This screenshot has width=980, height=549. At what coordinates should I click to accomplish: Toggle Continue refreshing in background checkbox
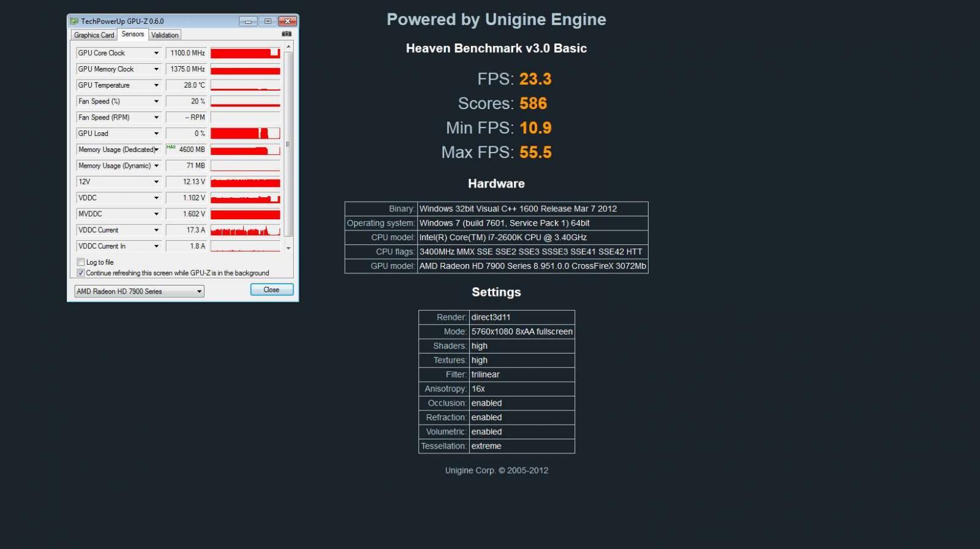(x=81, y=273)
